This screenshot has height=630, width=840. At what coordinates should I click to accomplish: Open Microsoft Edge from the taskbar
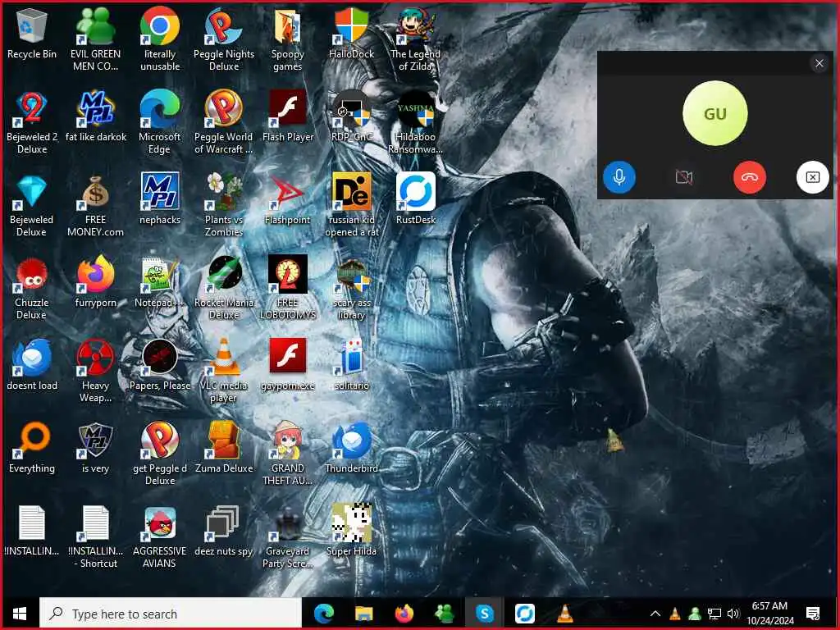pyautogui.click(x=323, y=614)
